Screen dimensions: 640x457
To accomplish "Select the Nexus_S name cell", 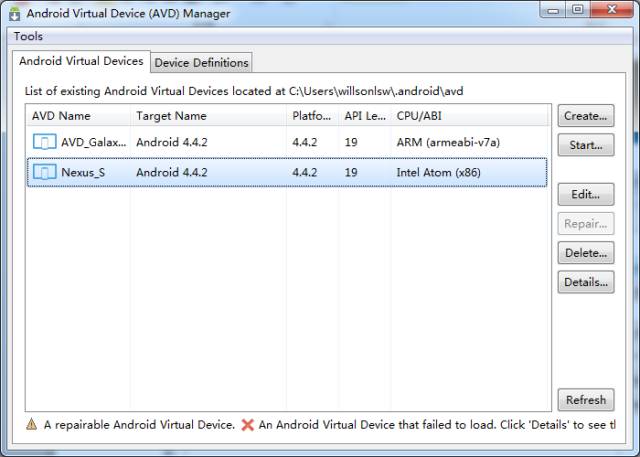I will point(83,172).
